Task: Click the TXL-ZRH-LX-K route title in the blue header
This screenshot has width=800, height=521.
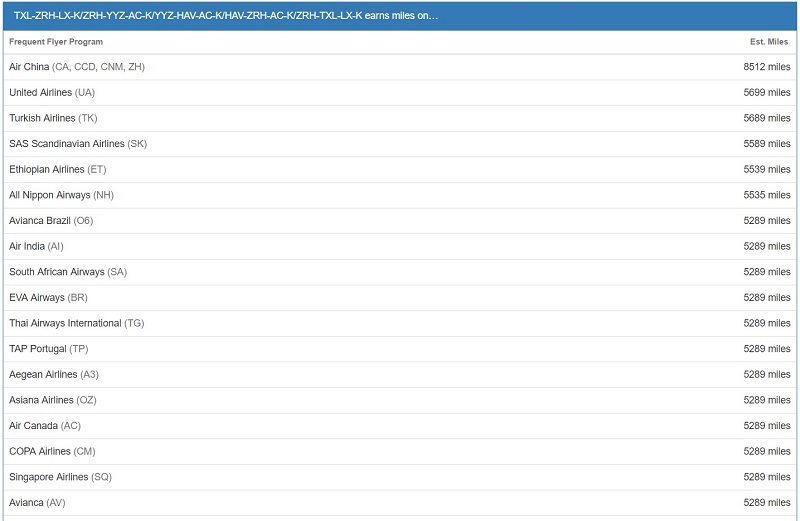Action: (x=226, y=15)
